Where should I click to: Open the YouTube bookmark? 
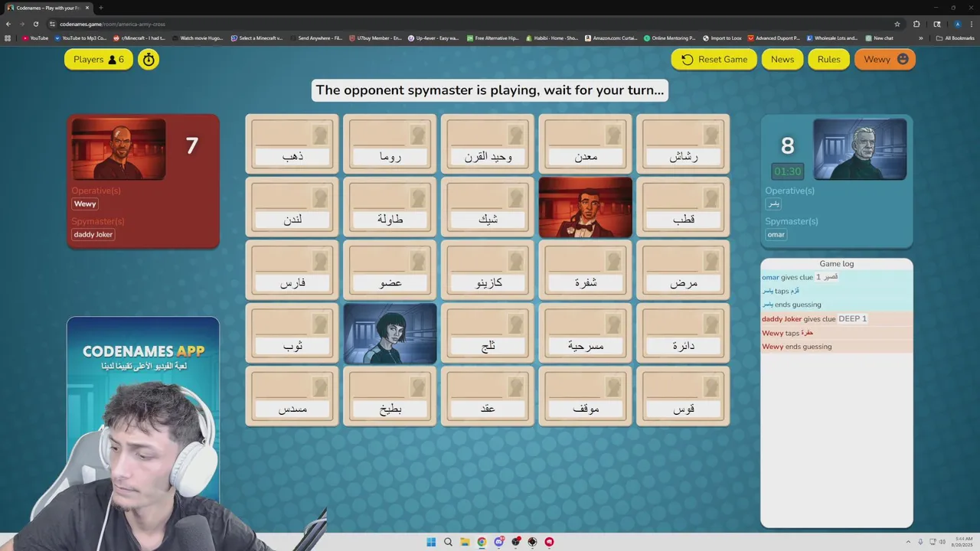(x=35, y=37)
